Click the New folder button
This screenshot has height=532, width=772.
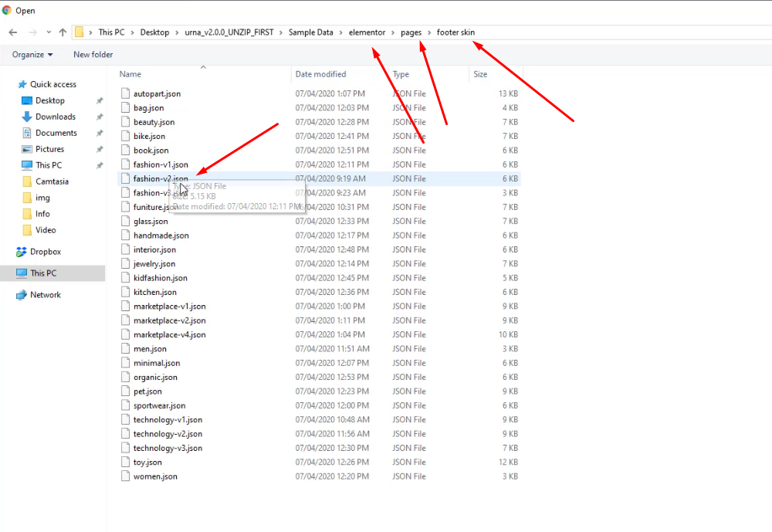(93, 55)
